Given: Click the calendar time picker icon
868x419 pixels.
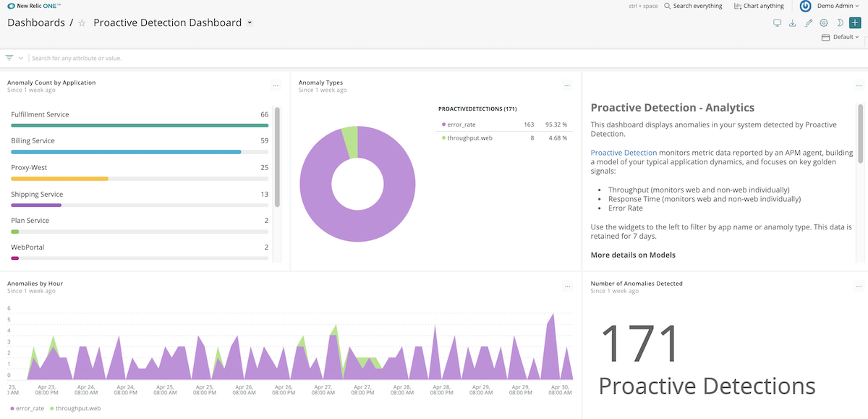Looking at the screenshot, I should 825,37.
